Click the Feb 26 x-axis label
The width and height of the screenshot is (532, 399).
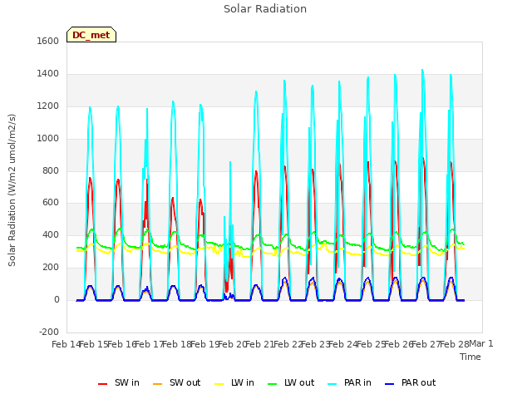(x=398, y=344)
